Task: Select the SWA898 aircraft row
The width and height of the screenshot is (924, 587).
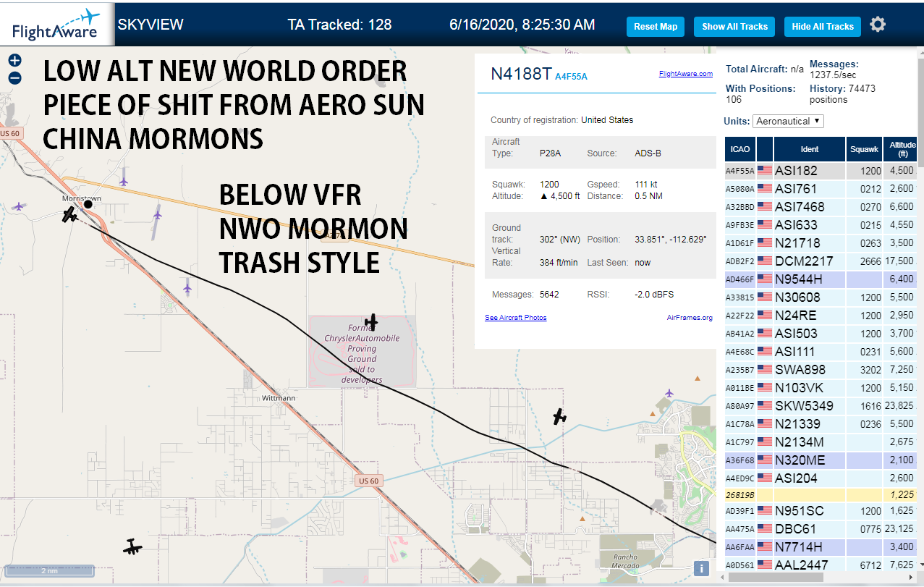Action: coord(821,370)
